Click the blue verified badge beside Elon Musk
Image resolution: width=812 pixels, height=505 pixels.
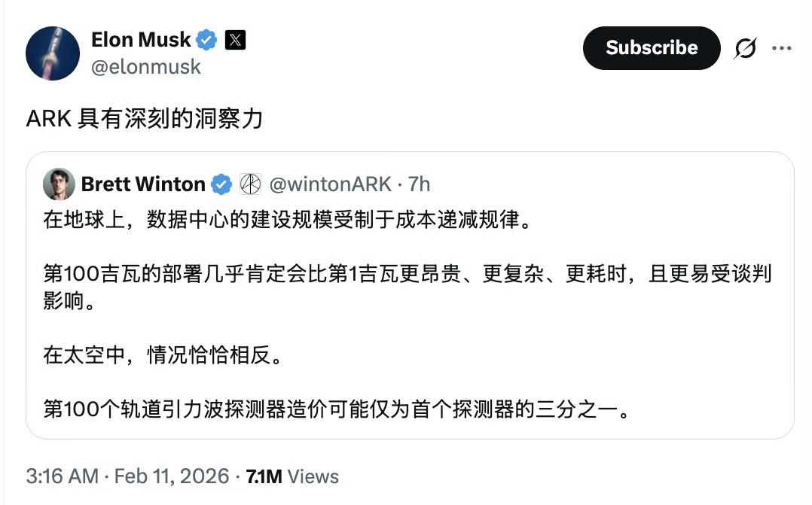coord(207,40)
